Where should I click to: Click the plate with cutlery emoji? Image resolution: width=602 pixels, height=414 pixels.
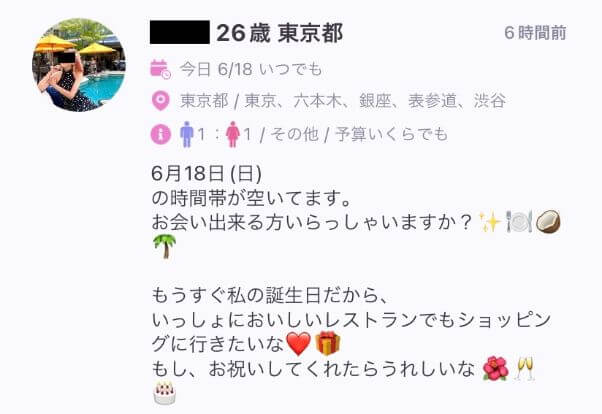[x=519, y=222]
